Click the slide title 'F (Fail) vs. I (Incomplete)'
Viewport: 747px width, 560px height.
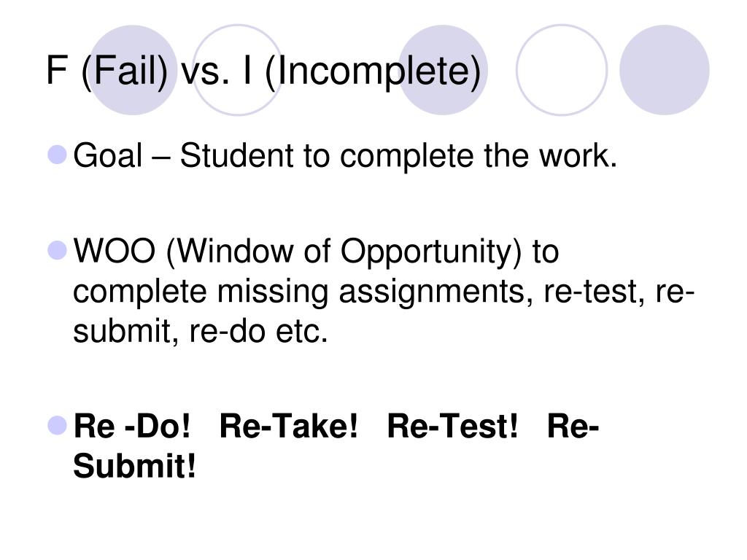tap(263, 71)
